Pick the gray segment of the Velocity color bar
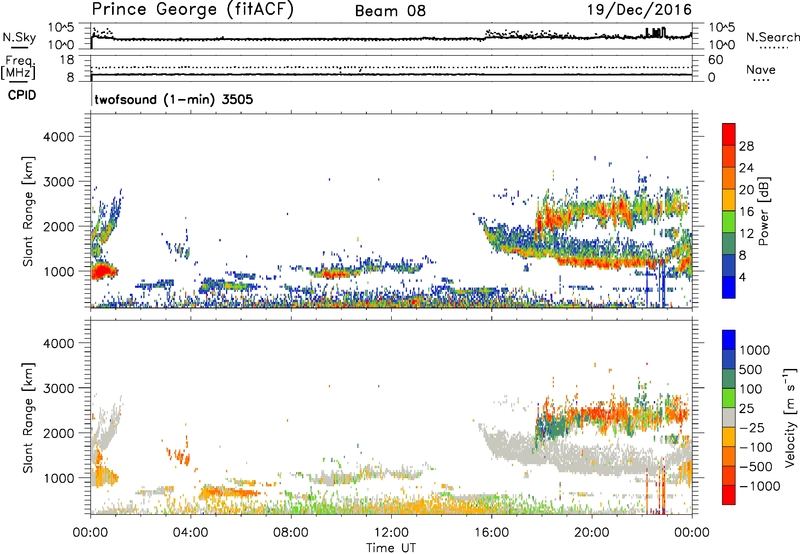 pos(729,417)
